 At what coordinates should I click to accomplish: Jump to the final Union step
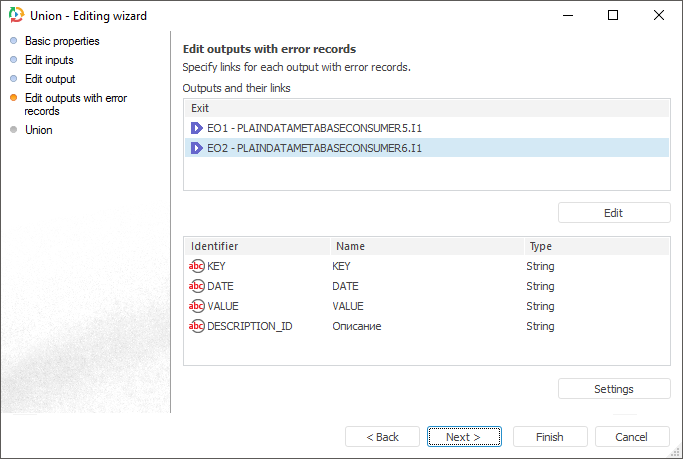coord(38,130)
